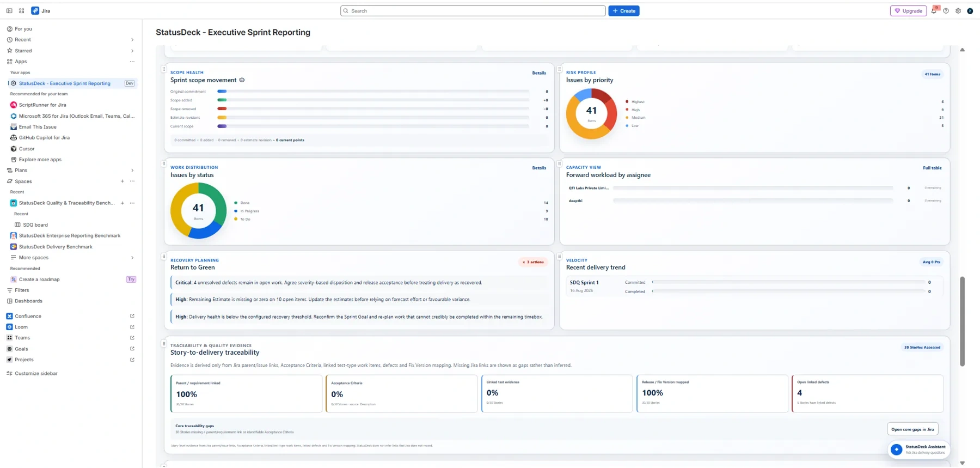
Task: Open Full table in Capacity View
Action: (x=932, y=168)
